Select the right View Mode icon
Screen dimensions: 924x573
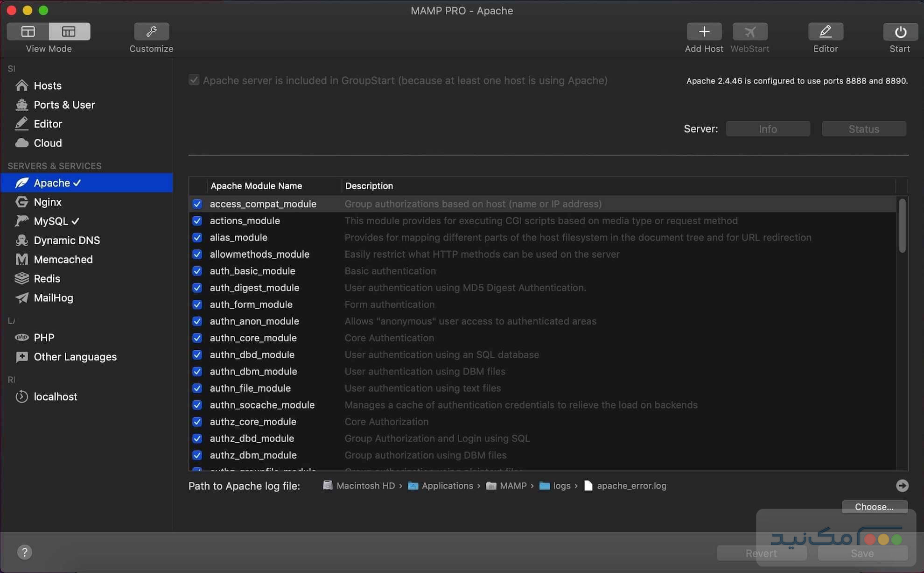coord(69,32)
